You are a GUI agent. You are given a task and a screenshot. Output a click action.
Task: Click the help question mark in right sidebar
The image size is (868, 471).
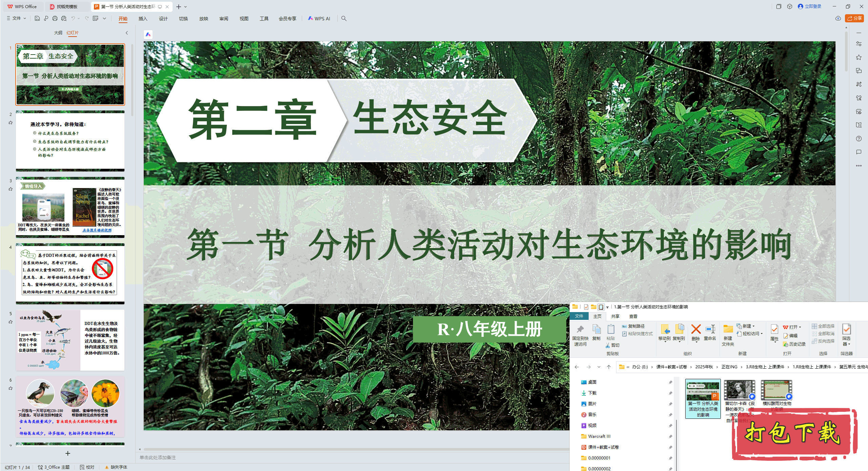tap(859, 139)
